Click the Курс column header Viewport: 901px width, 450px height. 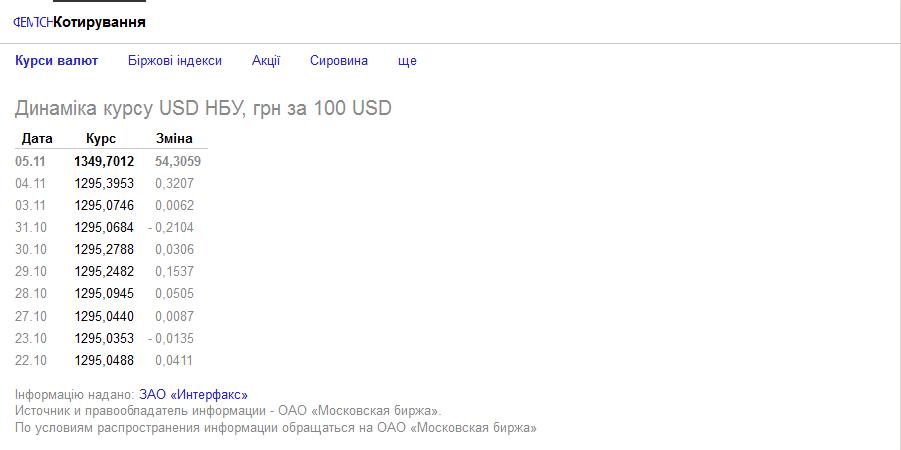101,138
